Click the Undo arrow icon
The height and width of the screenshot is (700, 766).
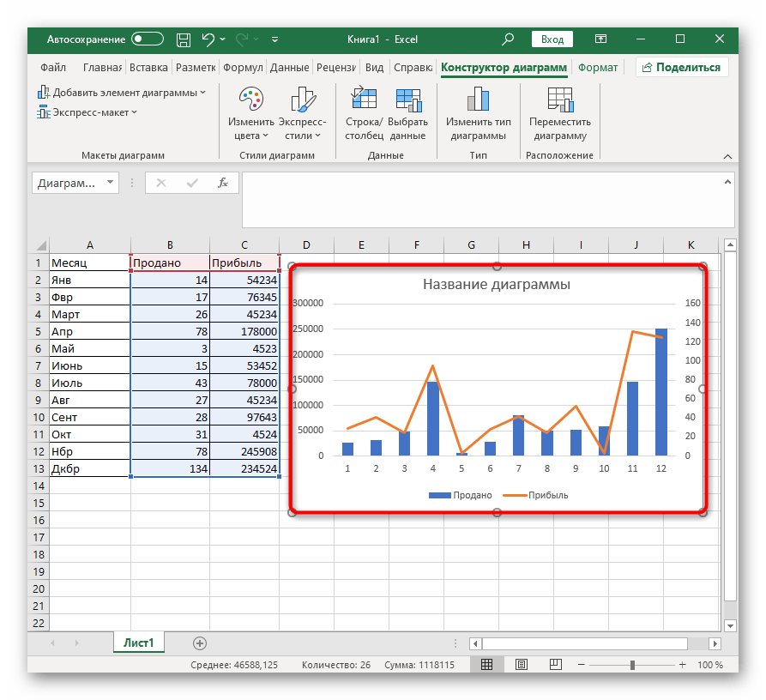(x=208, y=39)
